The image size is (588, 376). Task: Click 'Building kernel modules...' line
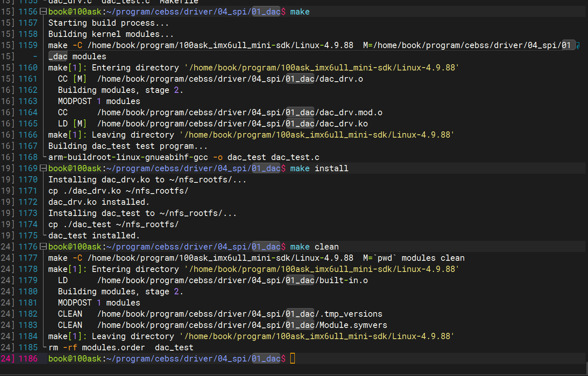point(111,34)
